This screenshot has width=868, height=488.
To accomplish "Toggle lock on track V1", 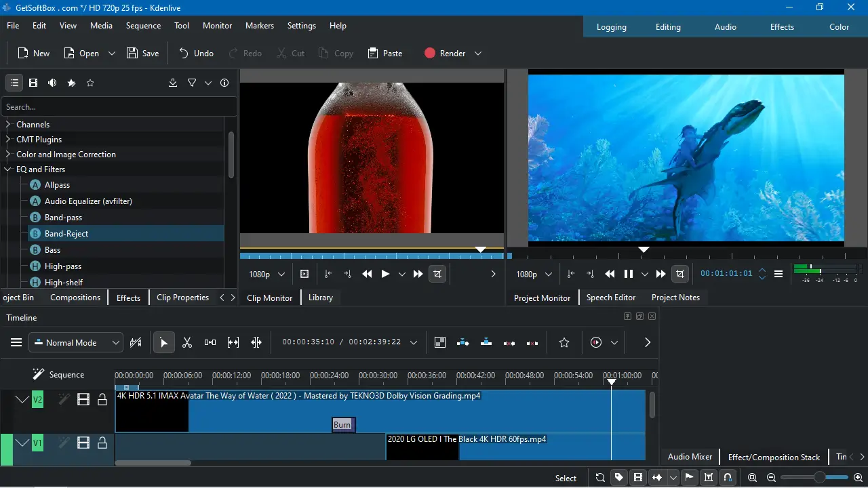I will click(x=102, y=443).
